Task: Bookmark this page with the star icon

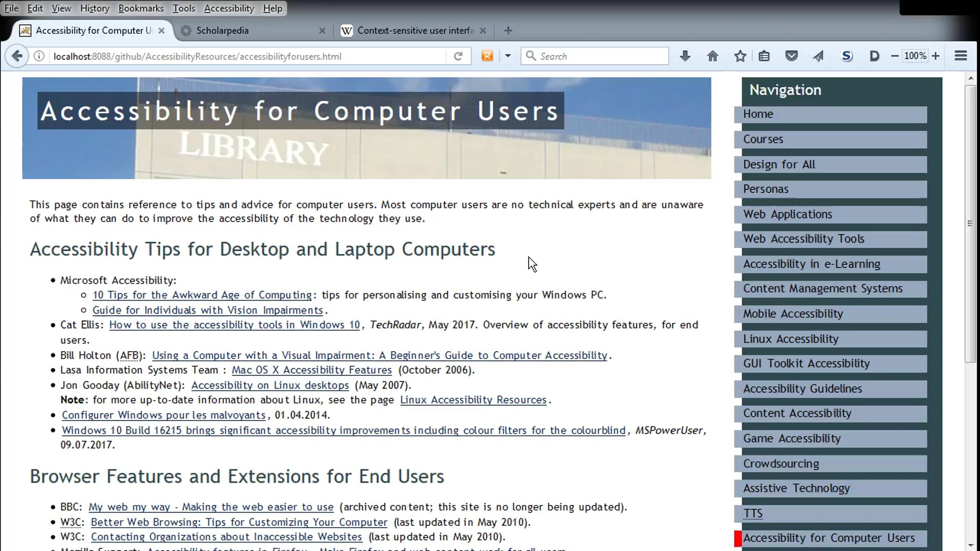Action: click(x=740, y=56)
